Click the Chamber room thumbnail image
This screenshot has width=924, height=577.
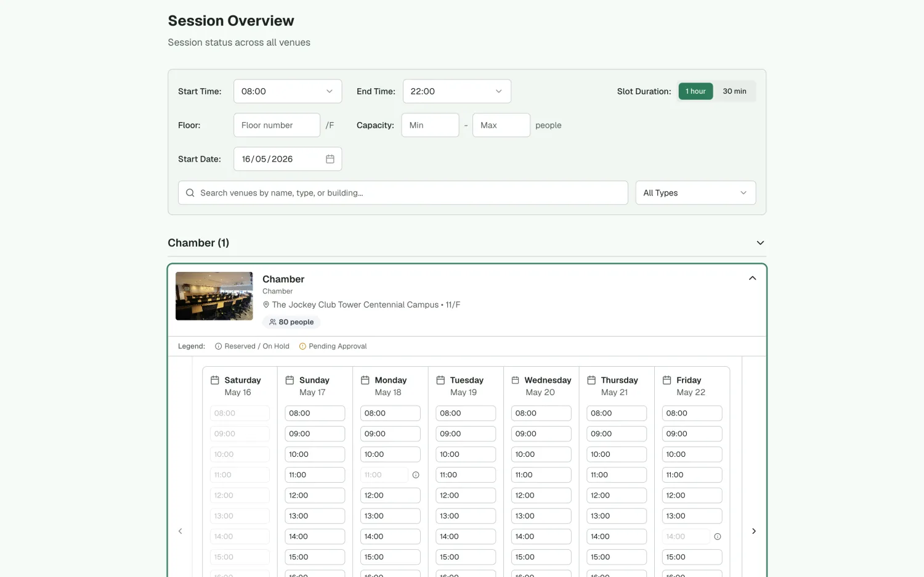(x=214, y=296)
